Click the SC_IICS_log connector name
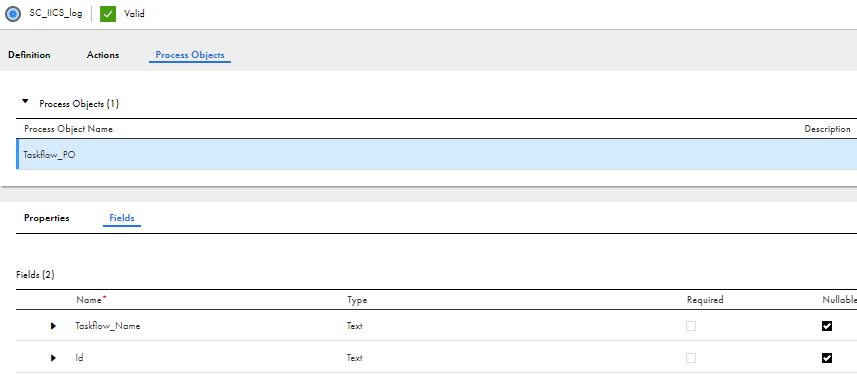This screenshot has height=389, width=857. click(x=56, y=14)
